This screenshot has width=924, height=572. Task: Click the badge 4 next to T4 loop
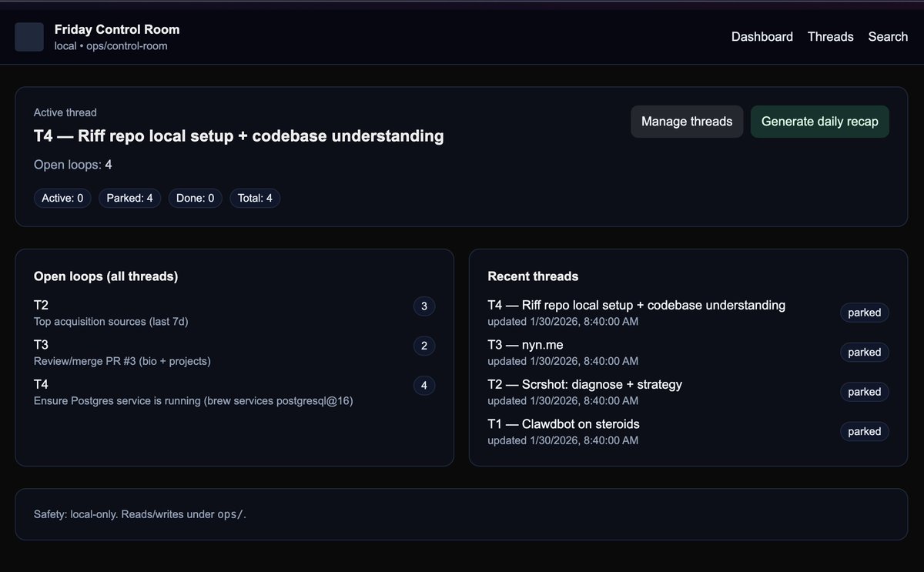(423, 385)
